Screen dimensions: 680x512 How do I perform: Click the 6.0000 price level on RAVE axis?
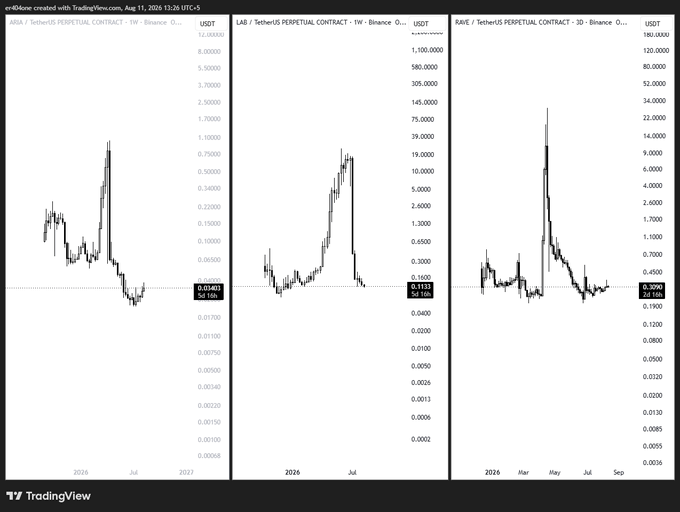[x=652, y=169]
